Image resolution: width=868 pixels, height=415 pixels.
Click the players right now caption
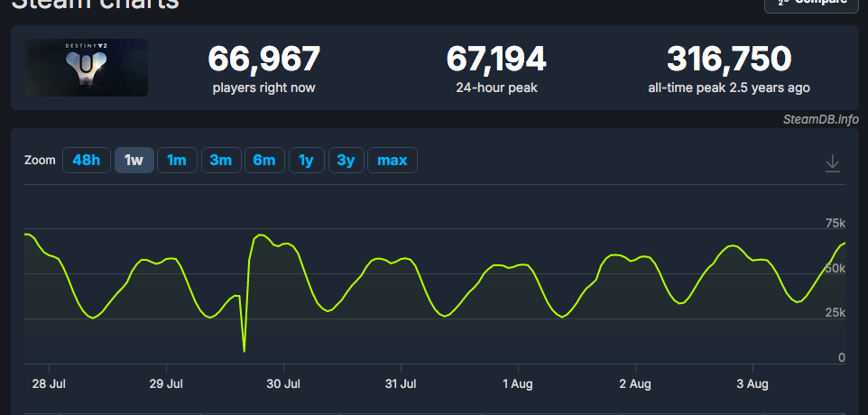click(x=264, y=88)
